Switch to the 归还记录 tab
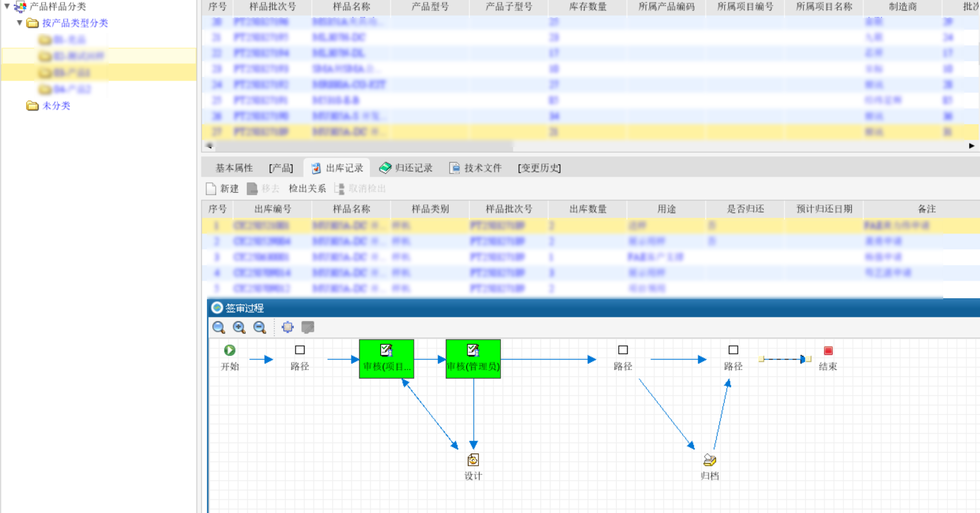 pos(406,168)
